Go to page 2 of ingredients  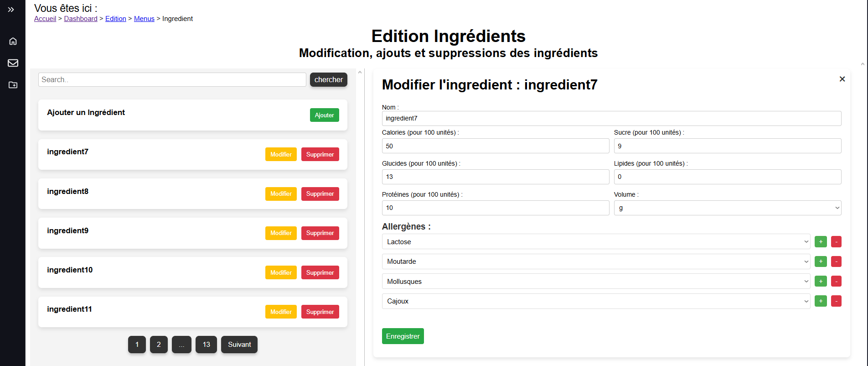coord(159,345)
